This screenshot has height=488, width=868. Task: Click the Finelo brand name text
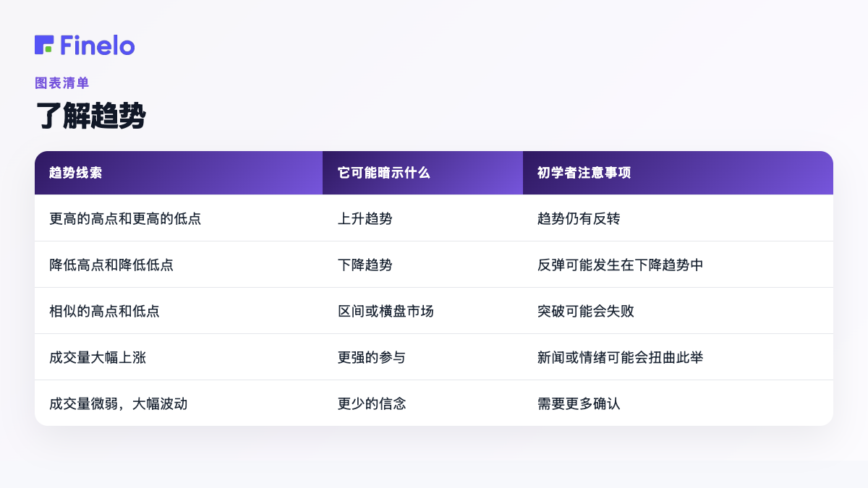(98, 45)
